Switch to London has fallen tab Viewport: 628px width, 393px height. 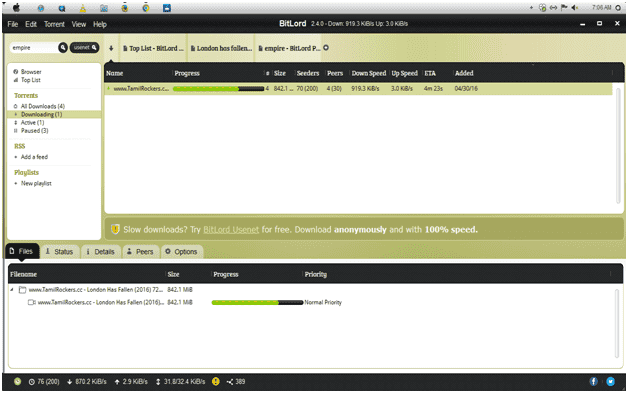[221, 48]
